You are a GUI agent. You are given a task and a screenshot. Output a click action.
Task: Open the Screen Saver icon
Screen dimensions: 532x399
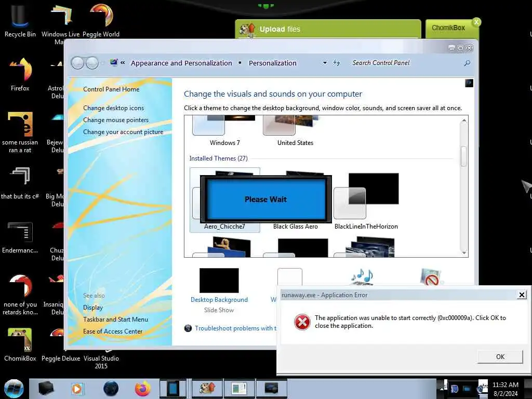[x=431, y=276]
